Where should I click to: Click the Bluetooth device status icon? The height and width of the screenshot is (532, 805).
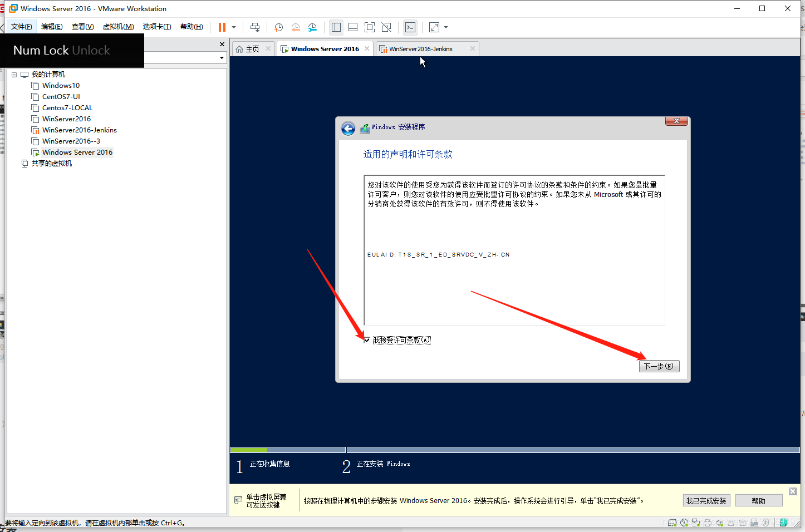point(766,523)
